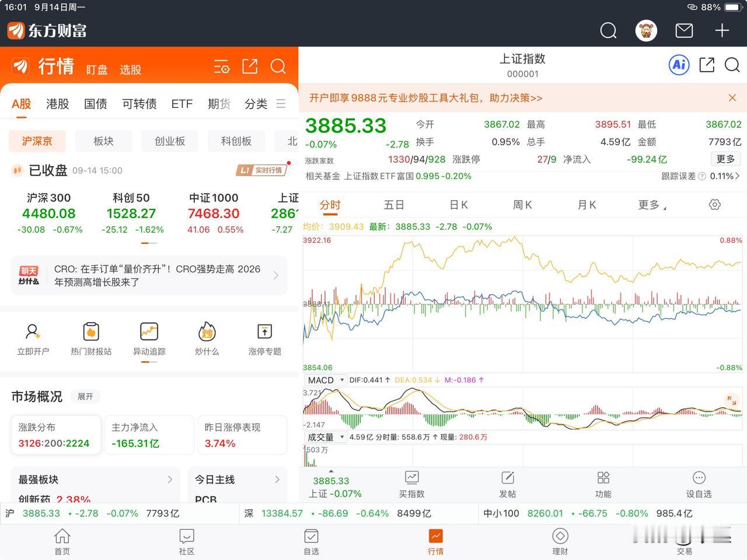This screenshot has height=560, width=747.
Task: Select the 日K chart tab
Action: click(459, 205)
